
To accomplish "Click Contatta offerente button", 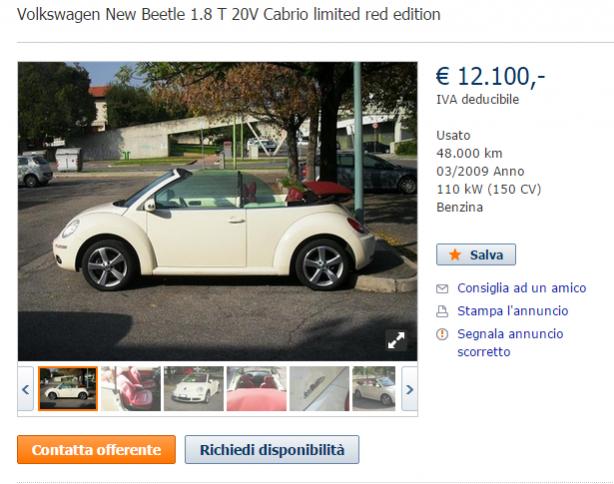I will 96,450.
